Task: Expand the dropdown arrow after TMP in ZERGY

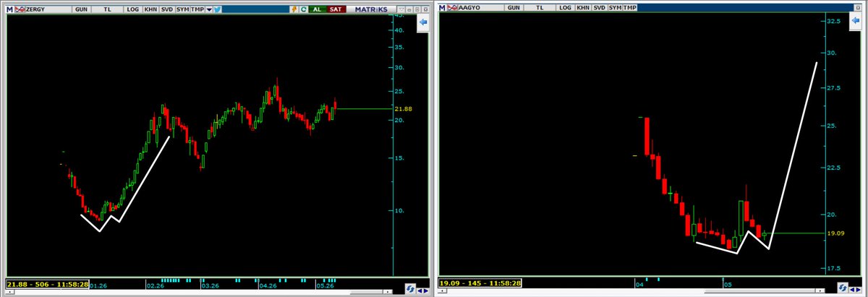Action: [209, 9]
